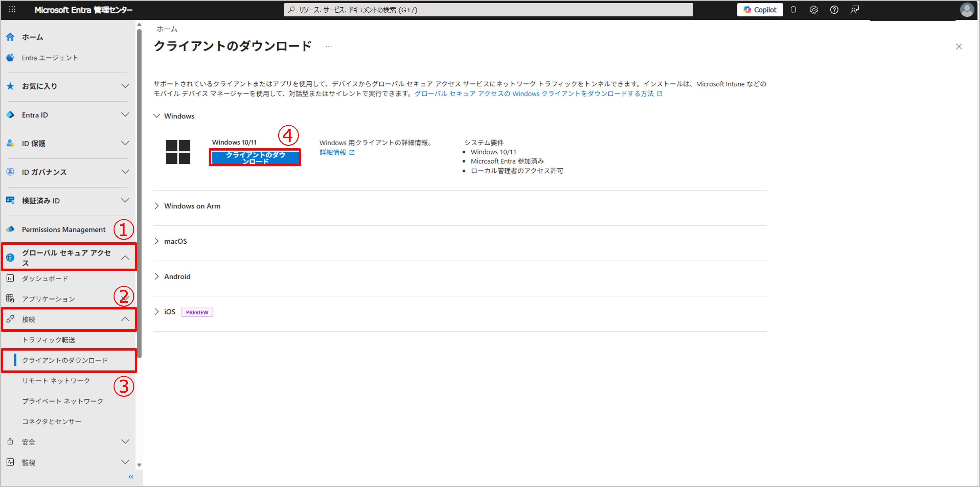Collapse the Windows section
This screenshot has width=980, height=487.
(x=179, y=116)
